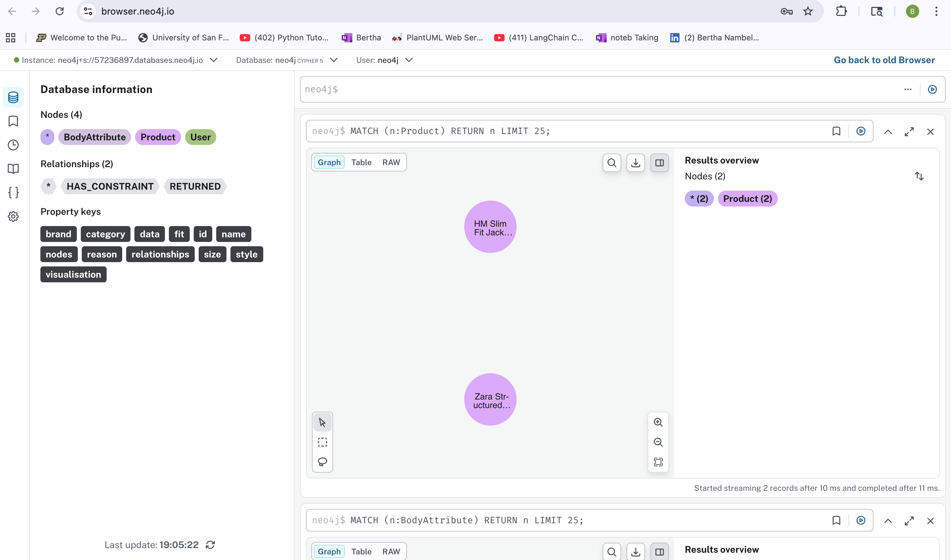This screenshot has height=560, width=951.
Task: Open the Saved Cypher bookmark sidebar icon
Action: (x=13, y=121)
